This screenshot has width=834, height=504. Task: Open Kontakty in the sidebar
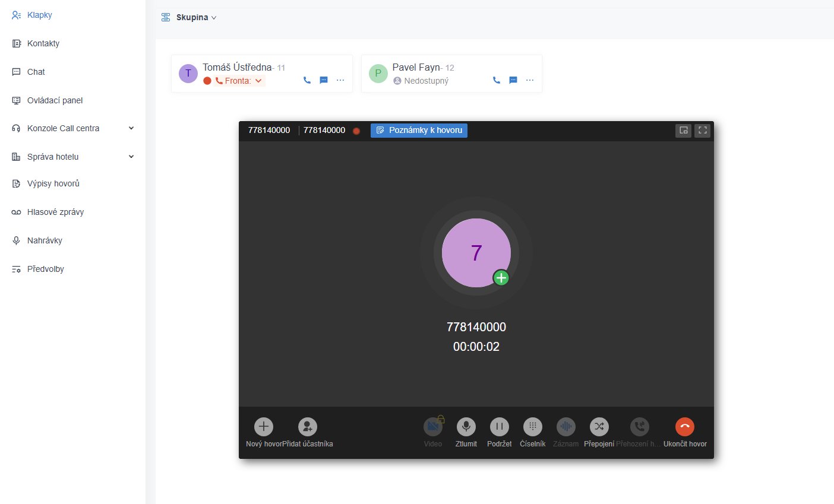[43, 43]
